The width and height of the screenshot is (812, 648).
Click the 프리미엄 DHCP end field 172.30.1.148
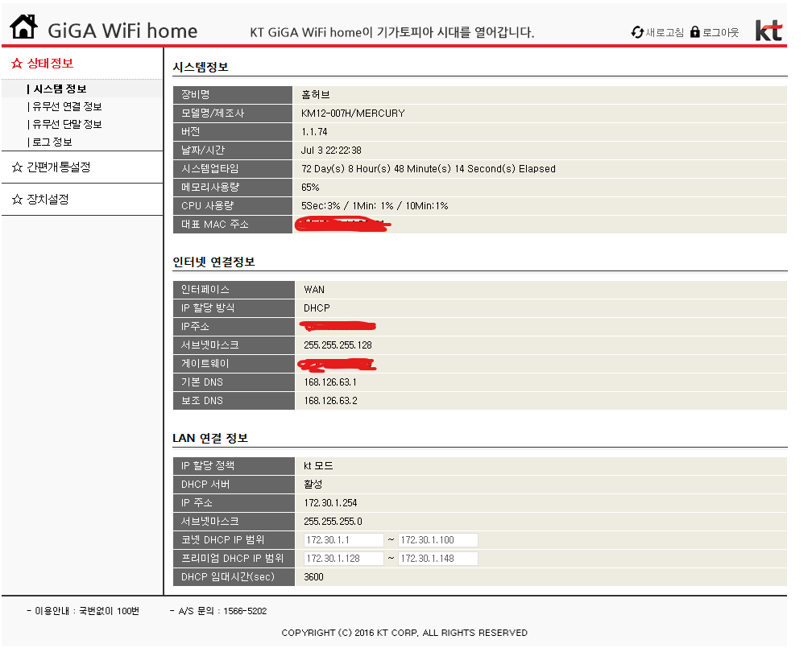[x=437, y=559]
